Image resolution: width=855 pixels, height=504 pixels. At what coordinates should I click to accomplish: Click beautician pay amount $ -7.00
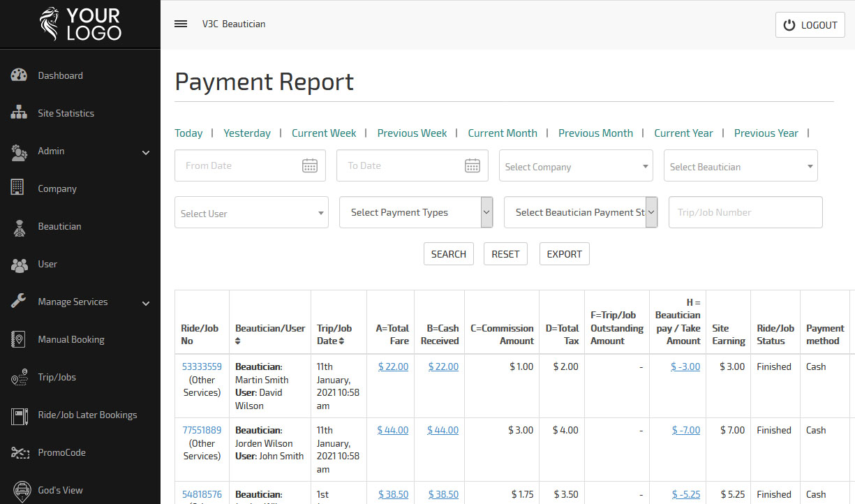685,430
